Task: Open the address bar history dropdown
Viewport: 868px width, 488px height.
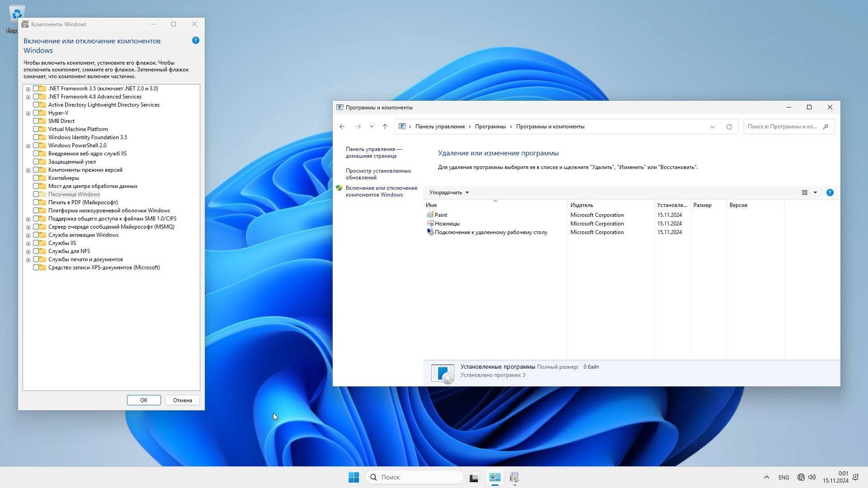Action: pos(712,127)
